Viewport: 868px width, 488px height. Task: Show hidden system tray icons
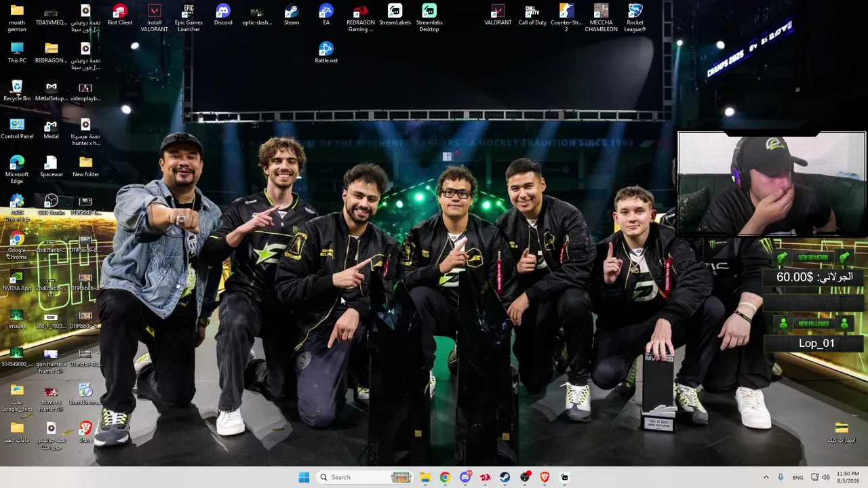click(x=766, y=477)
